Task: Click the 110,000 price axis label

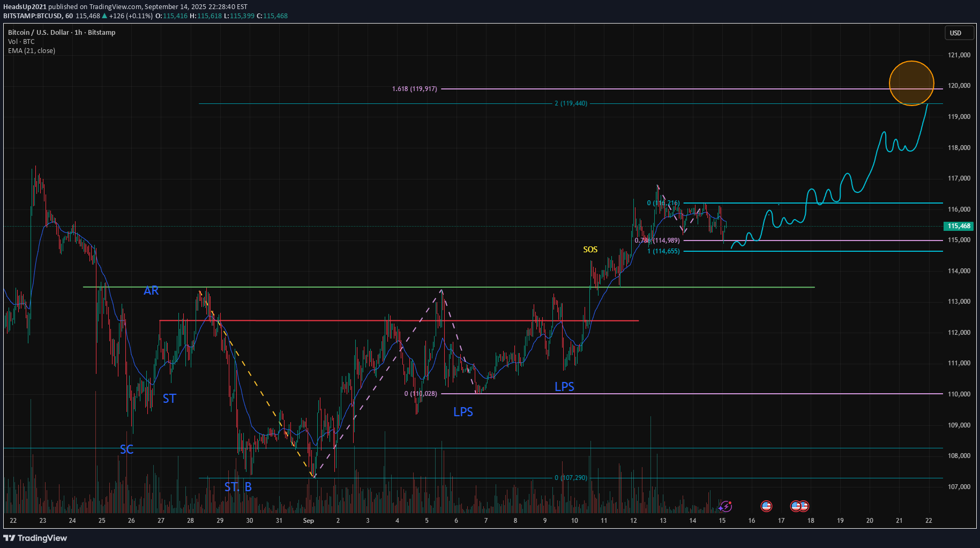Action: (x=959, y=394)
